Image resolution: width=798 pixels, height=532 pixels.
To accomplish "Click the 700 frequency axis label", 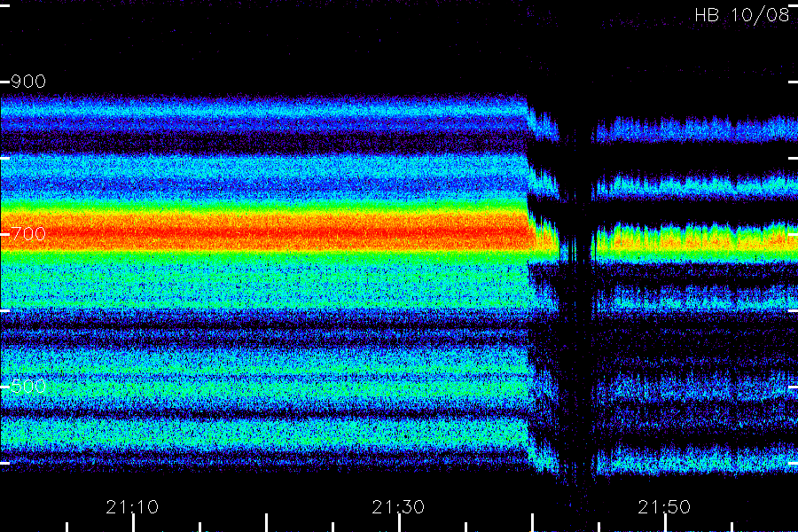I will [x=28, y=234].
